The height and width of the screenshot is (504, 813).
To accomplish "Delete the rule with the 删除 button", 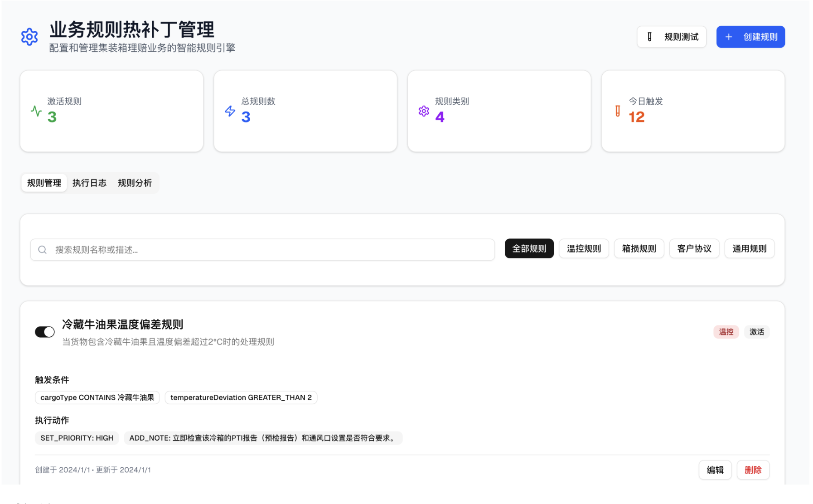I will 753,470.
